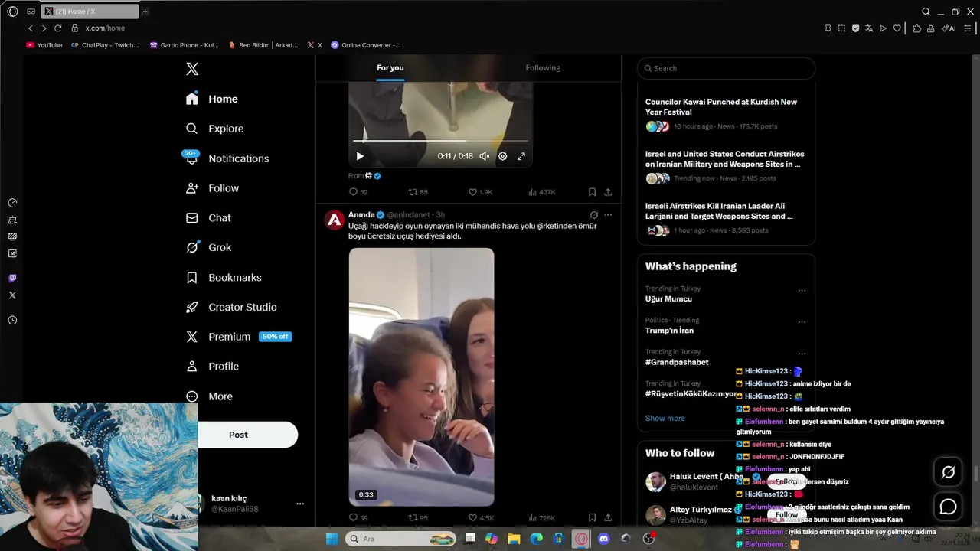Open the Opera extensions cube icon
This screenshot has width=980, height=551.
pos(916,28)
